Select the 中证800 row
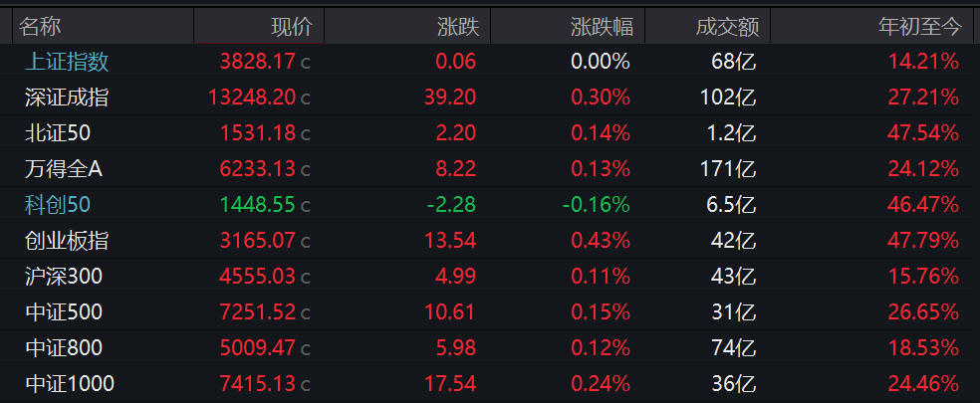This screenshot has height=403, width=980. click(490, 347)
